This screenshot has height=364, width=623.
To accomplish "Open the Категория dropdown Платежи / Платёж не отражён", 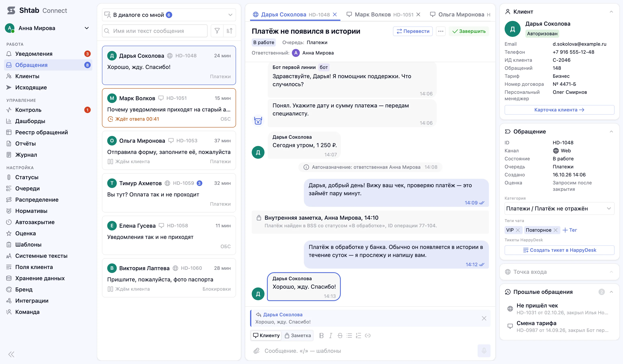I will point(559,208).
